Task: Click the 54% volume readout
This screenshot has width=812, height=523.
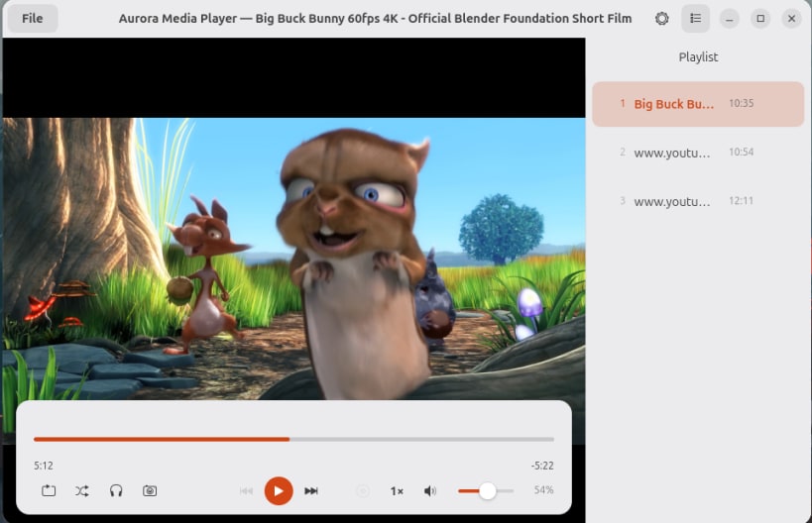Action: pyautogui.click(x=543, y=489)
